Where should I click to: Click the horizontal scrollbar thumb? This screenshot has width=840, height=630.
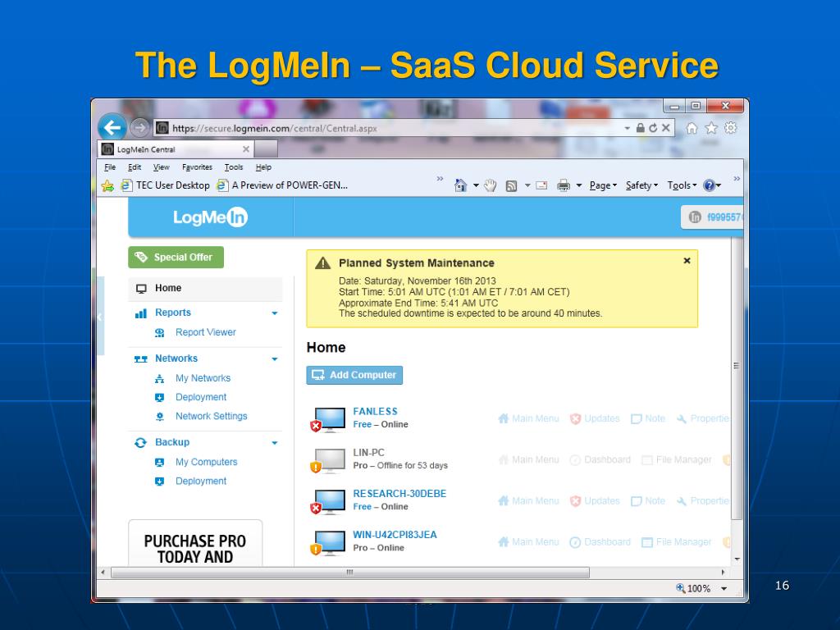pos(350,573)
